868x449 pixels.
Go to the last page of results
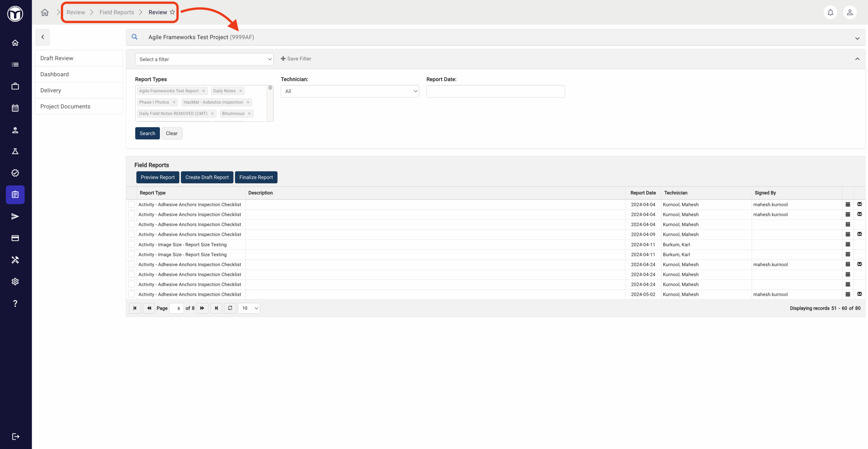coord(216,308)
